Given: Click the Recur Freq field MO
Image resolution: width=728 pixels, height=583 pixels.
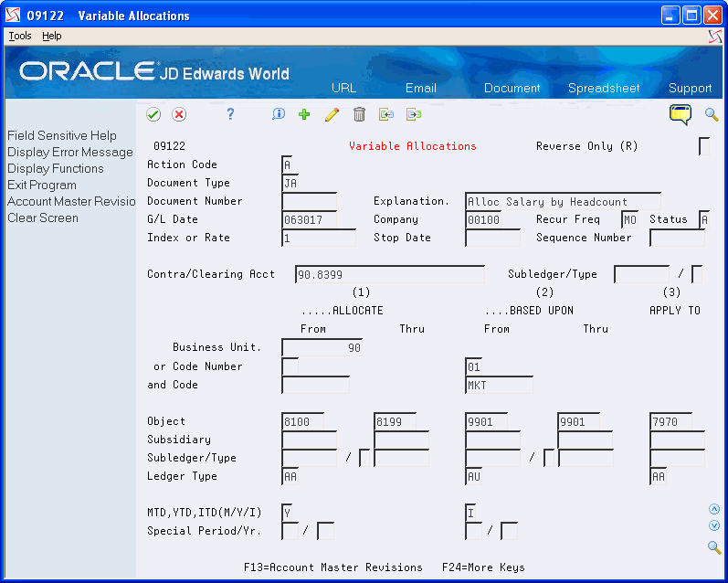Looking at the screenshot, I should 630,219.
